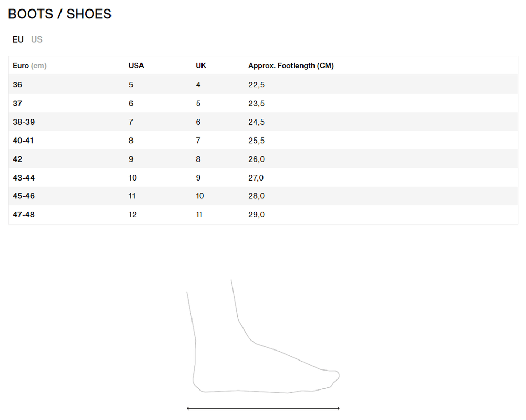Click the UK column header
This screenshot has height=420, width=526.
(201, 66)
